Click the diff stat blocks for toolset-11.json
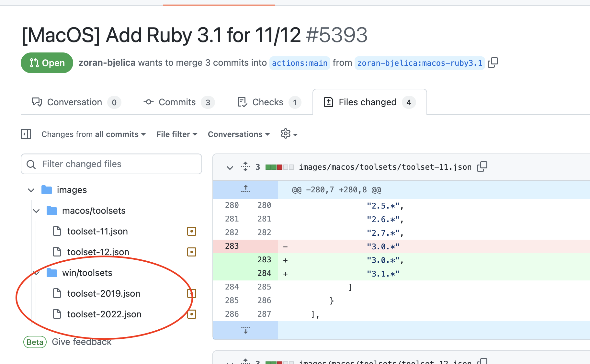This screenshot has height=364, width=590. click(279, 167)
